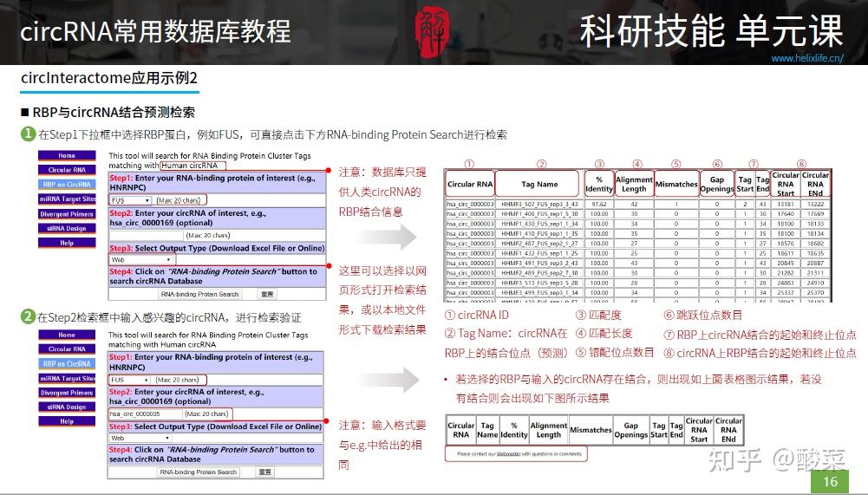Select tag HHMF1_408_FUS_rep1_5_30
Image resolution: width=868 pixels, height=495 pixels.
pos(539,214)
